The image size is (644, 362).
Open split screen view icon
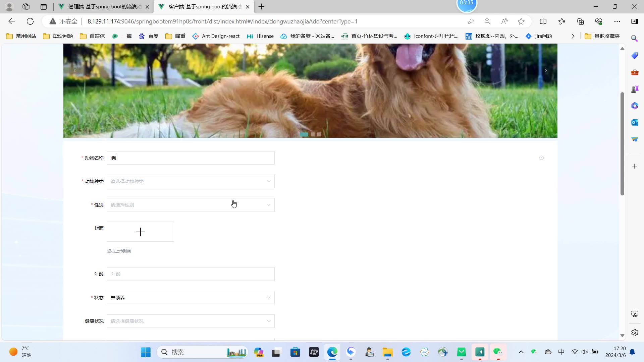(x=543, y=21)
